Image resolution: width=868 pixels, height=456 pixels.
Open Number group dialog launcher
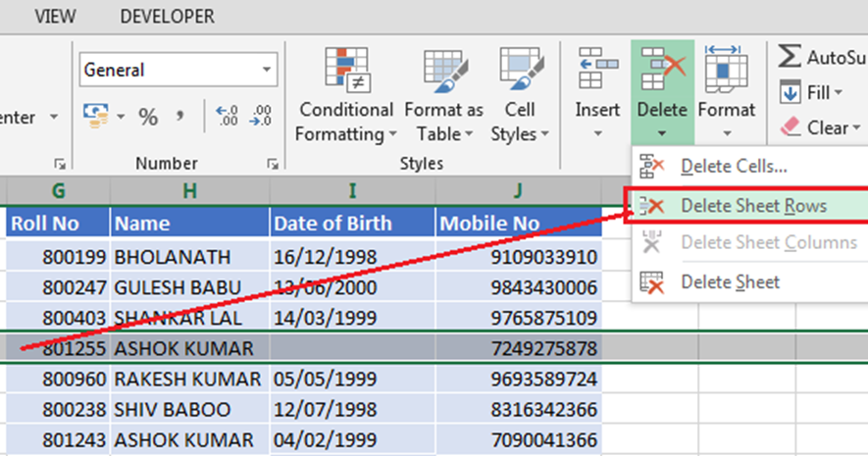pyautogui.click(x=278, y=164)
